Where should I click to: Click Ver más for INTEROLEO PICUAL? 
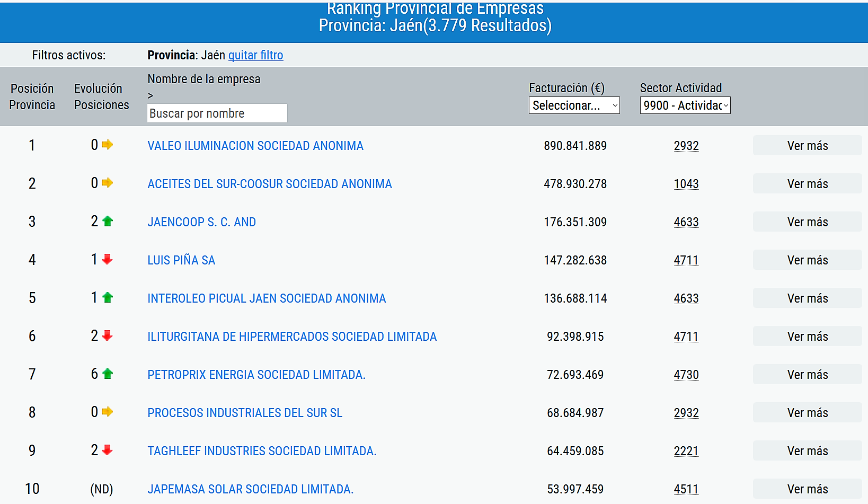coord(807,298)
